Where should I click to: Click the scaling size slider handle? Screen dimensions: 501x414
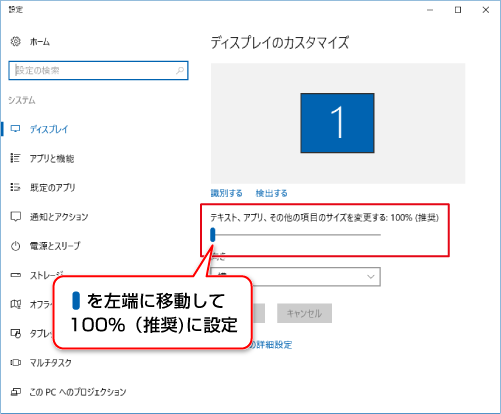(x=213, y=235)
